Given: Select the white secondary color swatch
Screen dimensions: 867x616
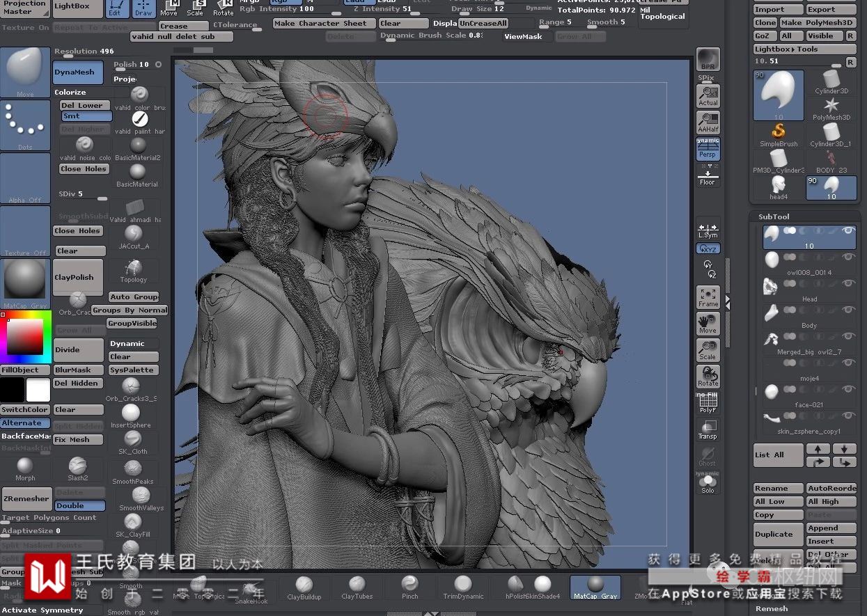Looking at the screenshot, I should pos(38,390).
